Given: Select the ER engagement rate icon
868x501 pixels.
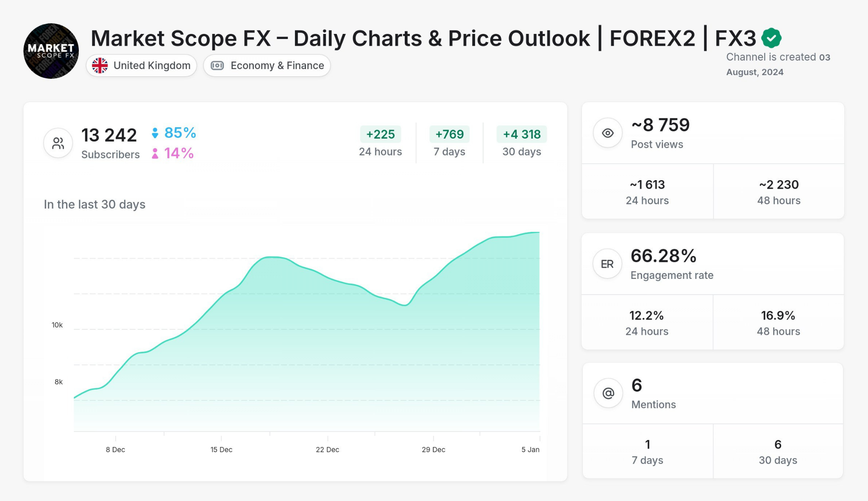Looking at the screenshot, I should 607,263.
